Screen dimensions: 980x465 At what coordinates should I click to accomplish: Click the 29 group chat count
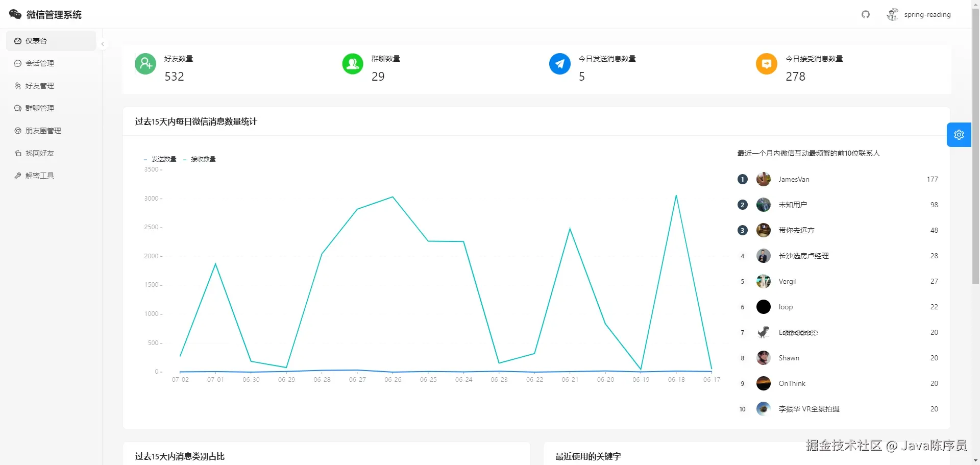[x=378, y=77]
